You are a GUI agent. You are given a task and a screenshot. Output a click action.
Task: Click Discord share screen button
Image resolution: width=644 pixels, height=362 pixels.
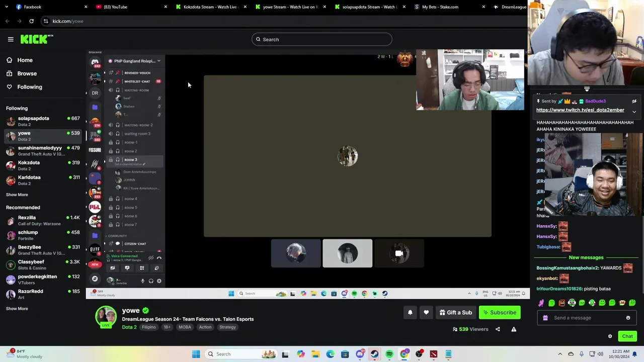pyautogui.click(x=127, y=268)
